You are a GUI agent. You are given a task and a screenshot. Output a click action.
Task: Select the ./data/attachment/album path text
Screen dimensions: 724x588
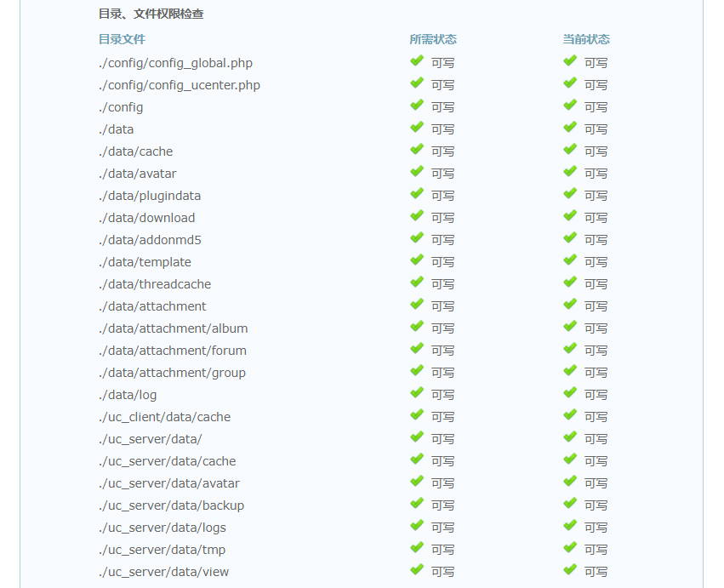click(x=174, y=328)
